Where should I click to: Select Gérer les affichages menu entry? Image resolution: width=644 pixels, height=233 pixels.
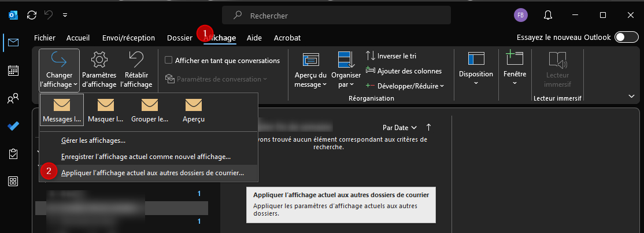pyautogui.click(x=93, y=140)
